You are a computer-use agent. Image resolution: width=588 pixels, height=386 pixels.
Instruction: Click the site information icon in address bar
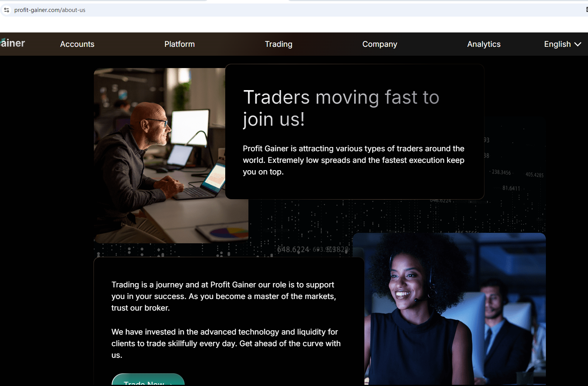pos(7,10)
